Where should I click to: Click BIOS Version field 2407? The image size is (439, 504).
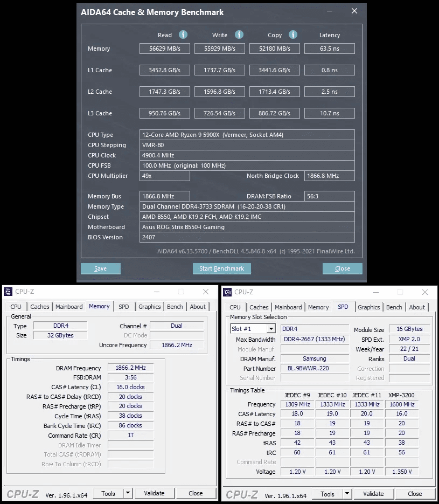[x=247, y=237]
